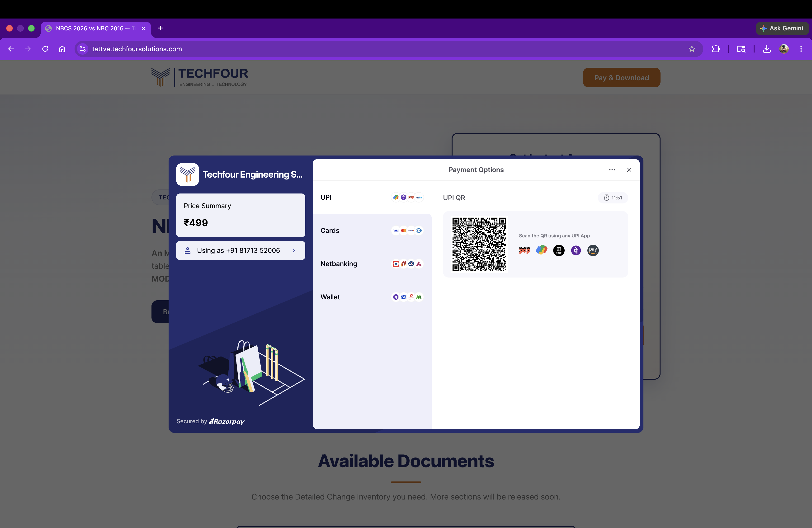Open the Chrome profile avatar
This screenshot has height=528, width=812.
(784, 49)
